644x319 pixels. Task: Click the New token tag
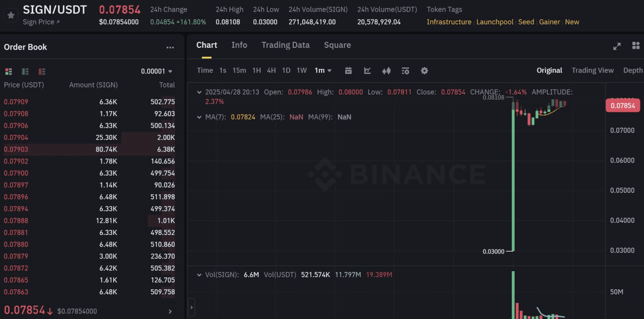pos(572,22)
